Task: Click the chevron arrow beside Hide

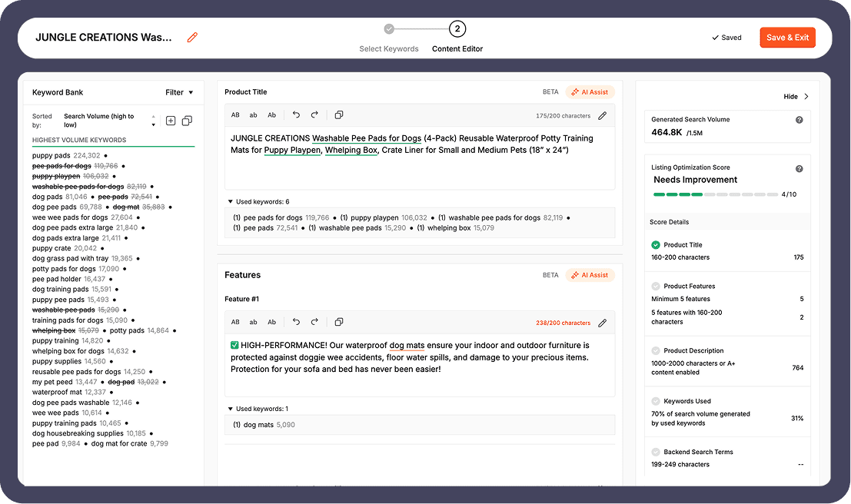Action: (806, 97)
